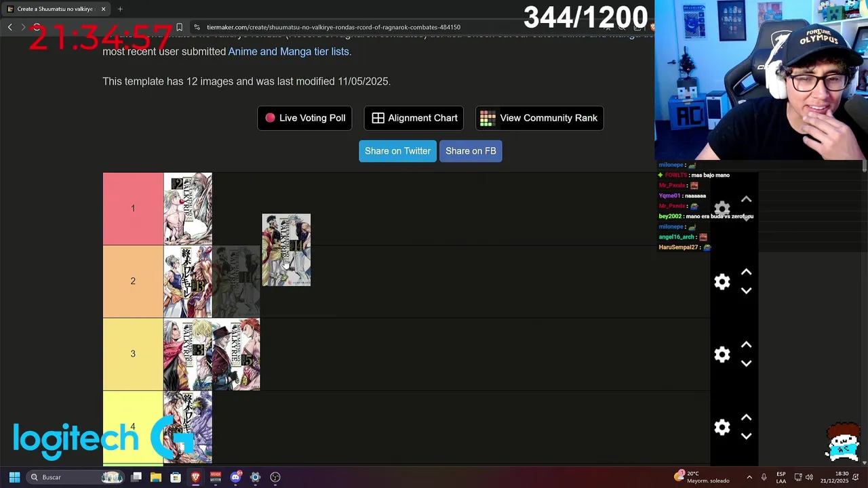Select the first manga cover in tier 3
The height and width of the screenshot is (488, 868).
[188, 354]
